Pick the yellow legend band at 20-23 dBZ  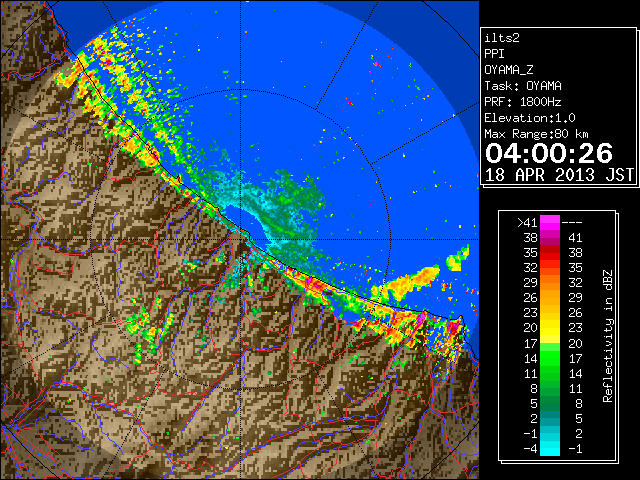pos(550,328)
